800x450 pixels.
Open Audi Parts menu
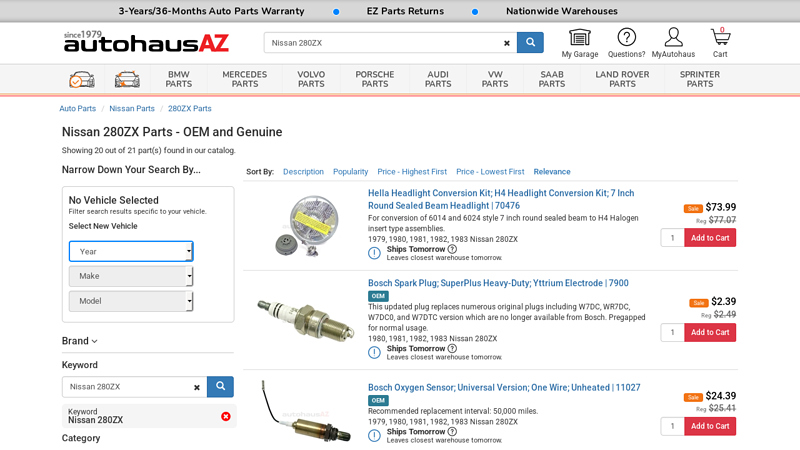[438, 79]
